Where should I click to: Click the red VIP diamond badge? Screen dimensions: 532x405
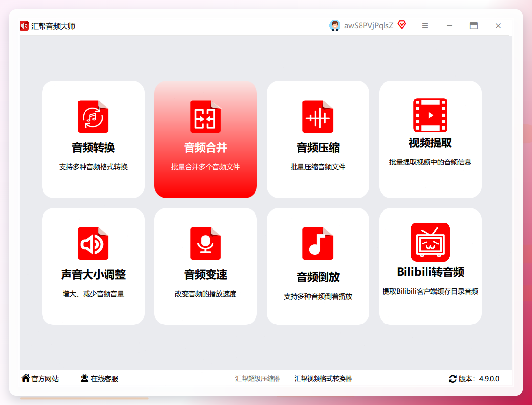click(402, 25)
